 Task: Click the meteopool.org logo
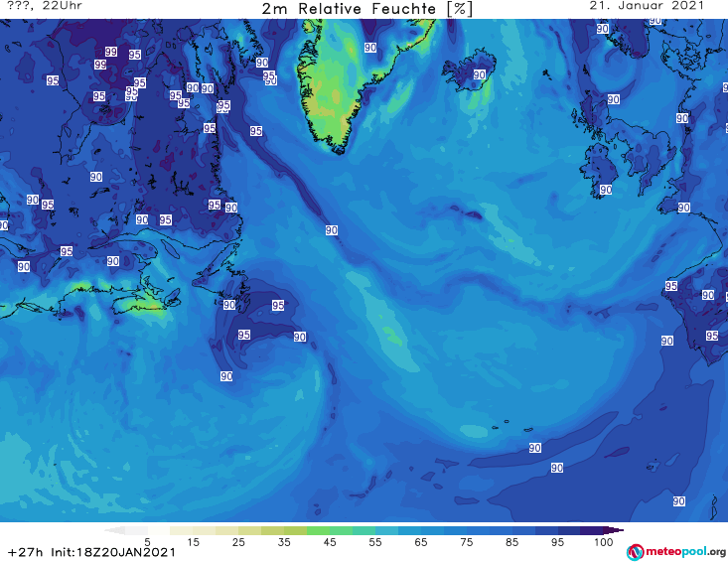coord(676,552)
